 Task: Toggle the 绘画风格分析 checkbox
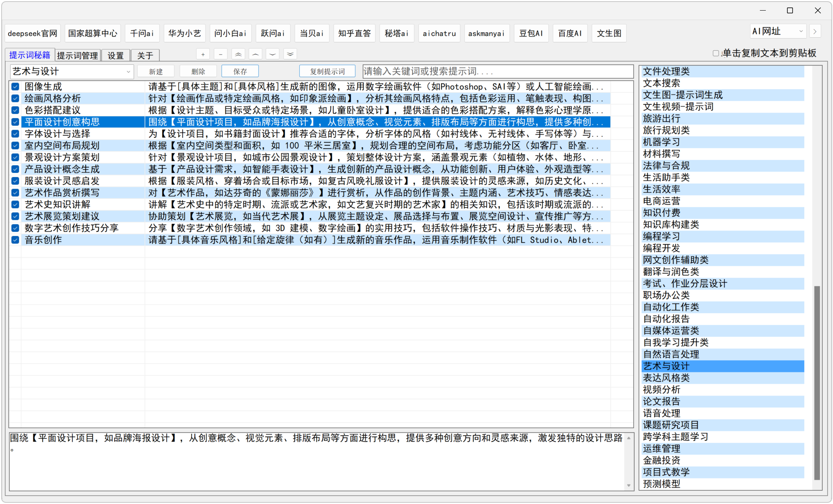[x=15, y=98]
